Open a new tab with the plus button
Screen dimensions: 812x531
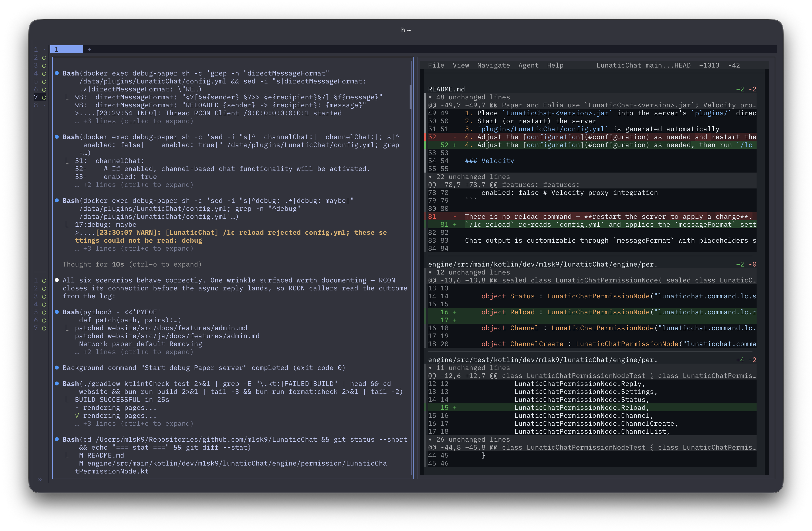tap(89, 50)
